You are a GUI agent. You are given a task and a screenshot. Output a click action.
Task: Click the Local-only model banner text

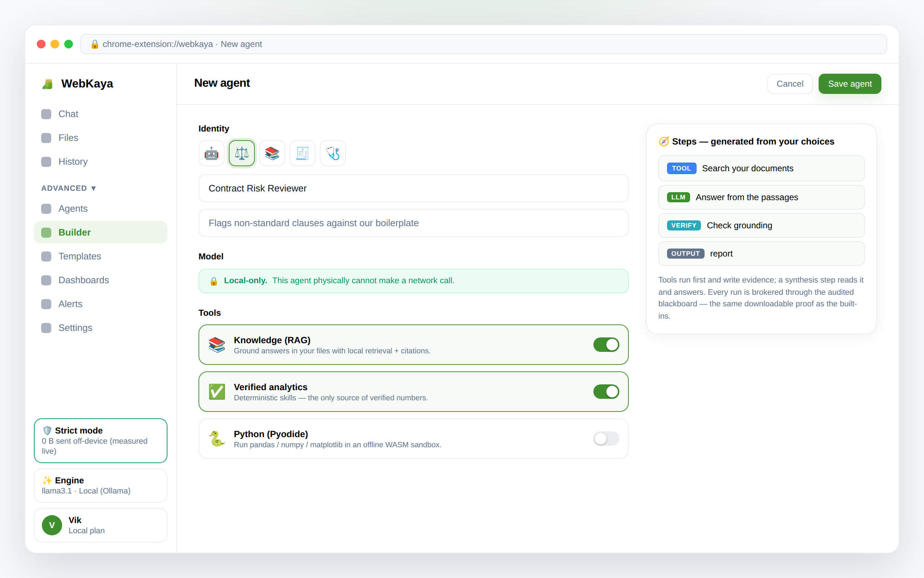(x=339, y=281)
